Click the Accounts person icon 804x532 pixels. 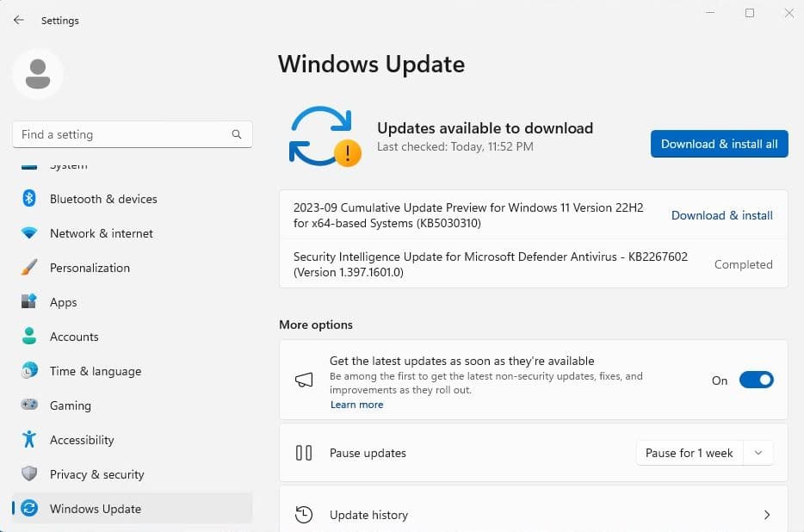click(29, 337)
